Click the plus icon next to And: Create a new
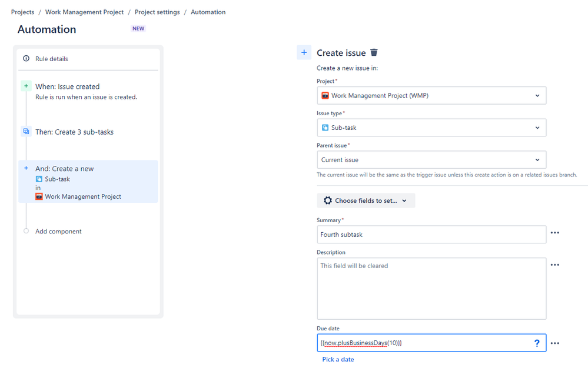 [26, 169]
